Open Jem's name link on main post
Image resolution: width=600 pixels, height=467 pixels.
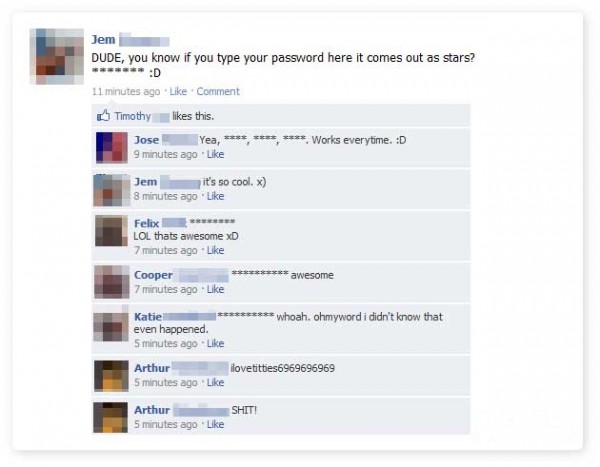[103, 39]
